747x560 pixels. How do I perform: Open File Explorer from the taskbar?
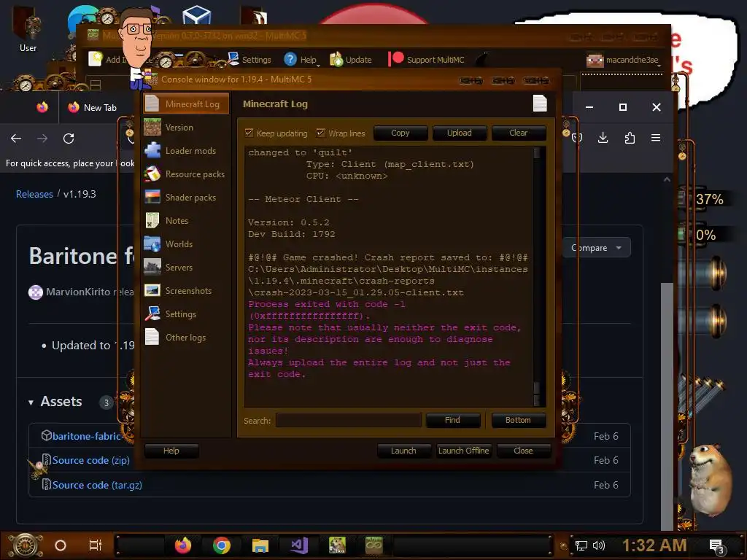[x=260, y=545]
